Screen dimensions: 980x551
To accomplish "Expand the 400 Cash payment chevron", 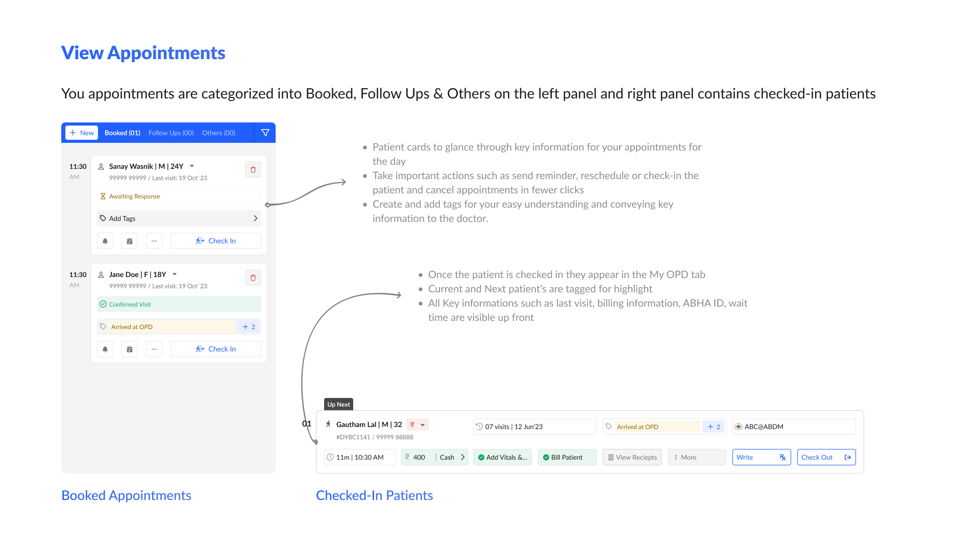I will 463,457.
